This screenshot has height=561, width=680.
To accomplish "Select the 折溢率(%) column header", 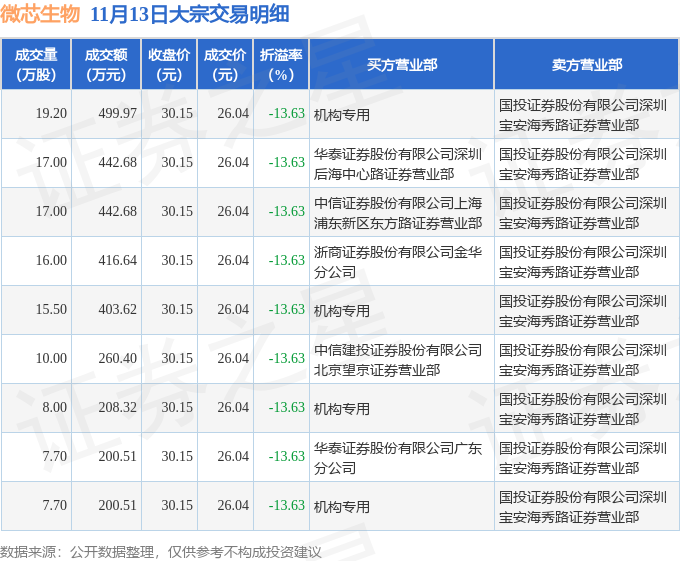I will click(281, 64).
